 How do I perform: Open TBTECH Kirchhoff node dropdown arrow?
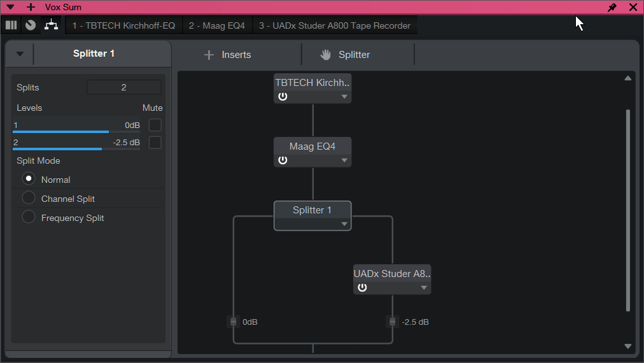coord(344,97)
